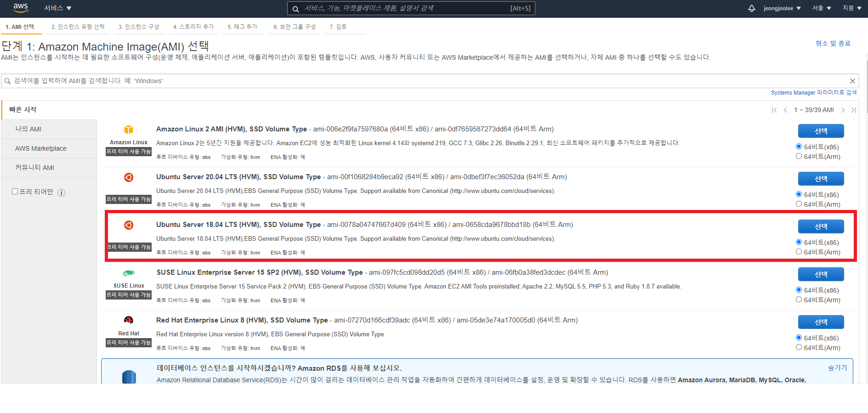Image resolution: width=868 pixels, height=413 pixels.
Task: Select 64-bit x86 for Ubuntu 20.04
Action: click(799, 194)
